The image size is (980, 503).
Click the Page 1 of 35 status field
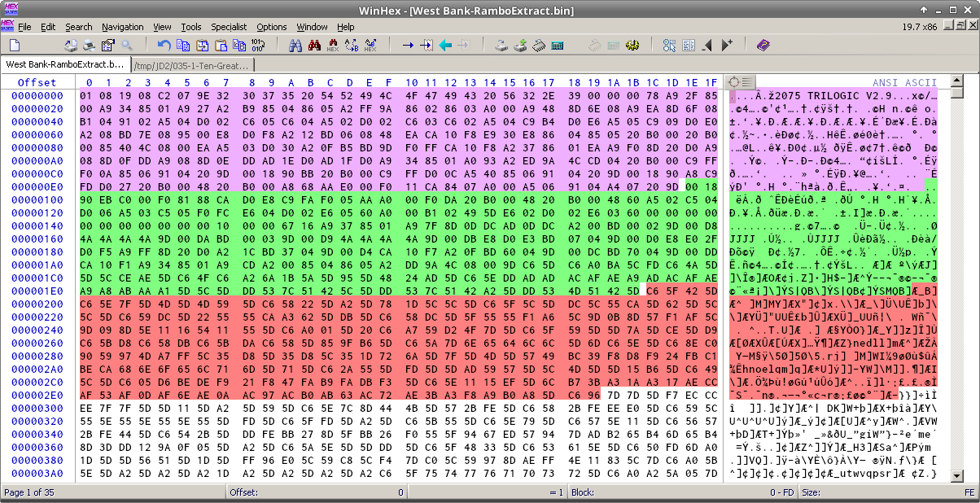point(114,492)
